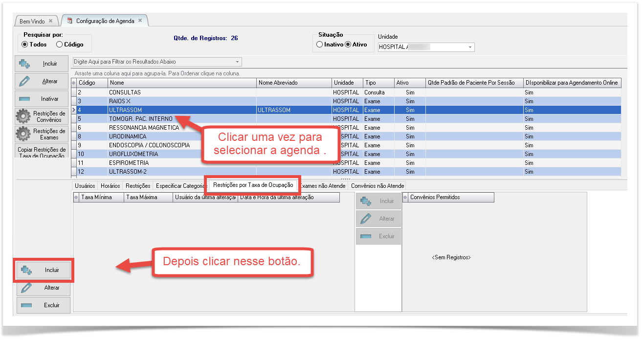The width and height of the screenshot is (644, 340).
Task: Click gear icon for Restrições de Exames
Action: point(23,134)
